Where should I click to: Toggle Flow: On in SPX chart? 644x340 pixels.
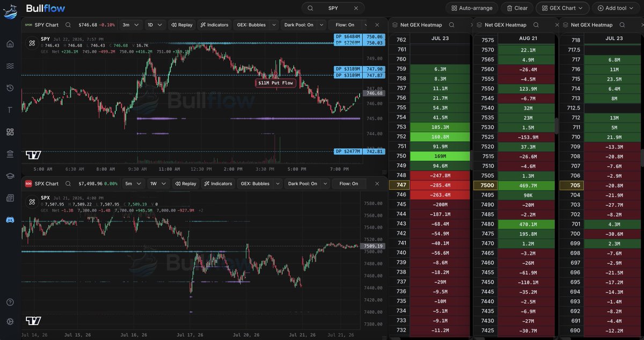point(349,184)
